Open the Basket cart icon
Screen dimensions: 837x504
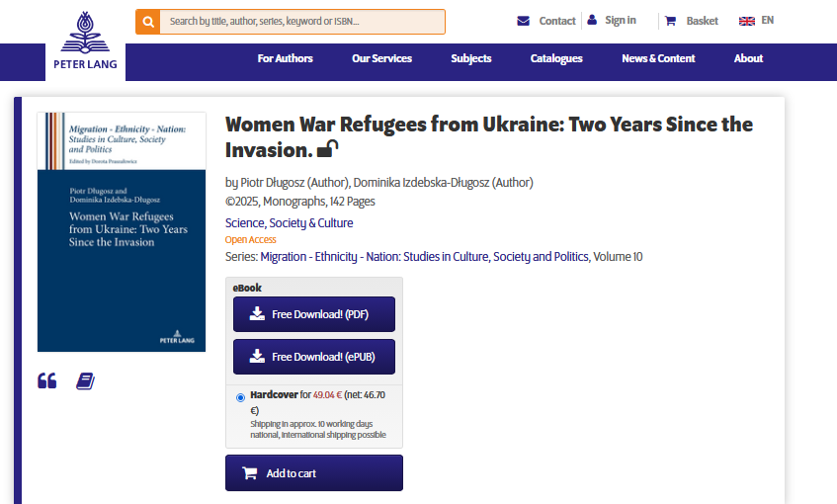coord(670,21)
